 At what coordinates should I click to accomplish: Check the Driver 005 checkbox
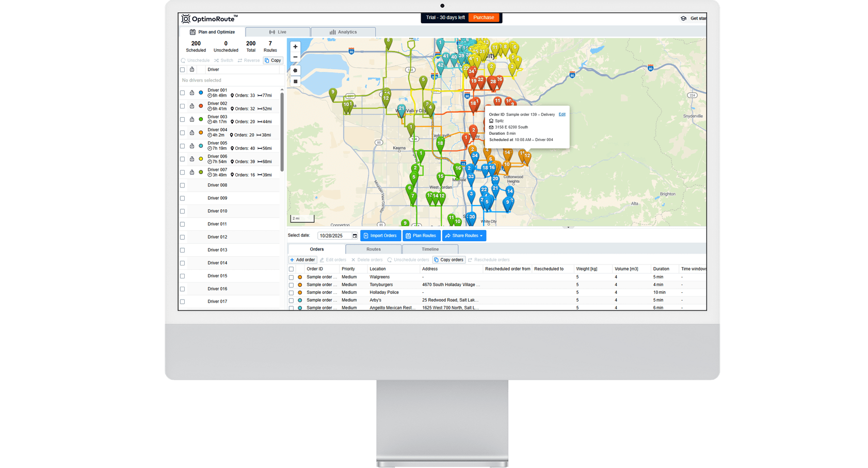tap(183, 146)
